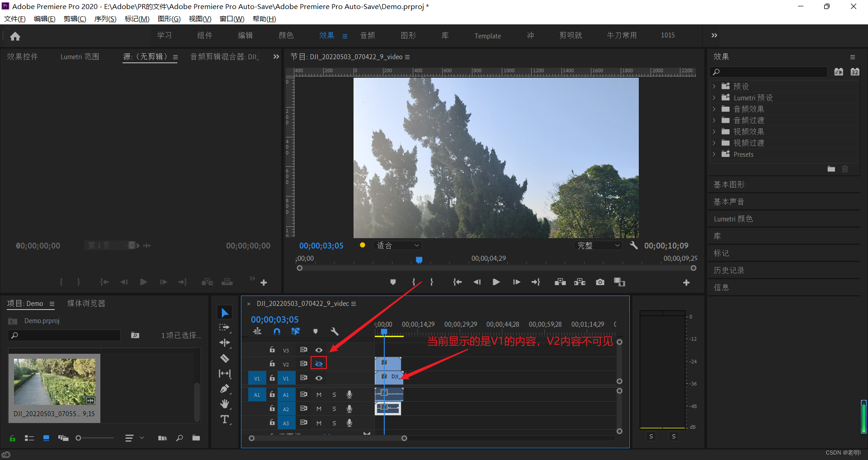Select the Track Select Forward tool
This screenshot has height=460, width=868.
225,328
